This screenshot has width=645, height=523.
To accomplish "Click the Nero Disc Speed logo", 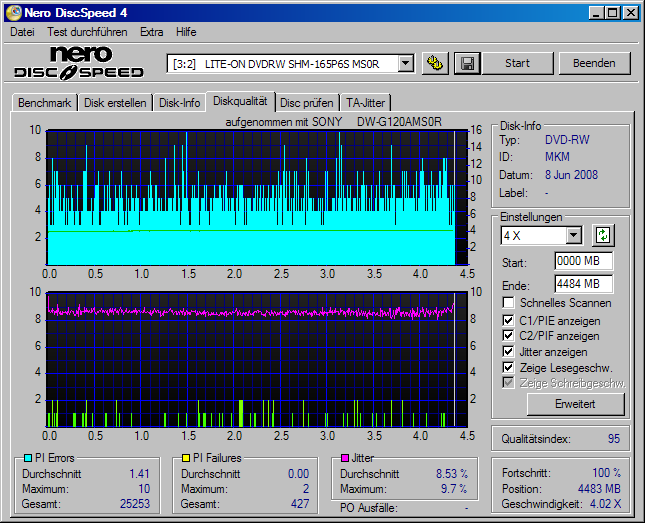I will point(79,63).
